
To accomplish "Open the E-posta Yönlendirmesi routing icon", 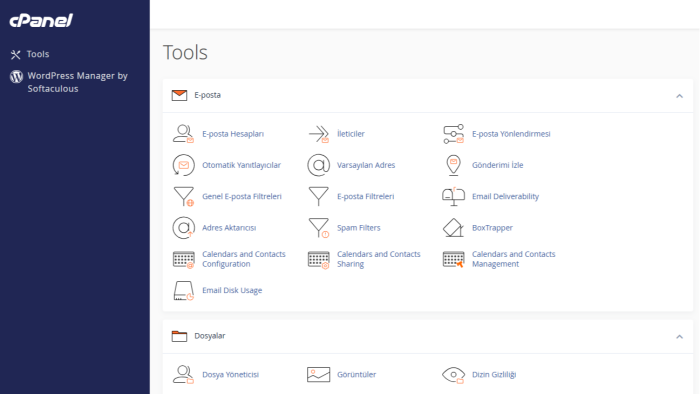I will click(454, 134).
